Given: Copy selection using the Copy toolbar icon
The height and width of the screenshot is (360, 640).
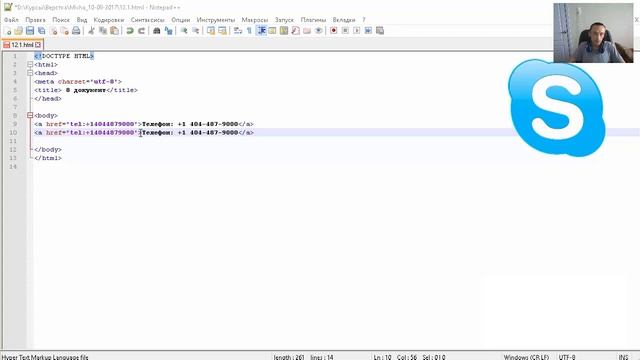Looking at the screenshot, I should click(x=103, y=31).
